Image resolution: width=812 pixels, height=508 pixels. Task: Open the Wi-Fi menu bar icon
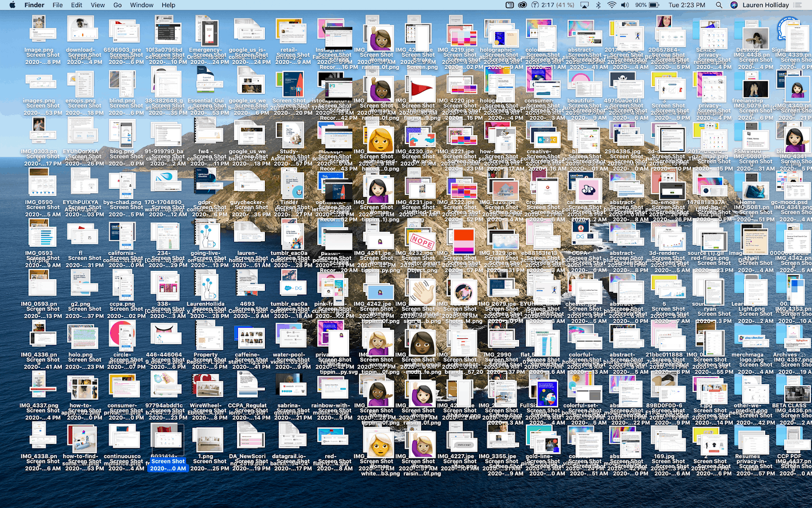coord(612,5)
